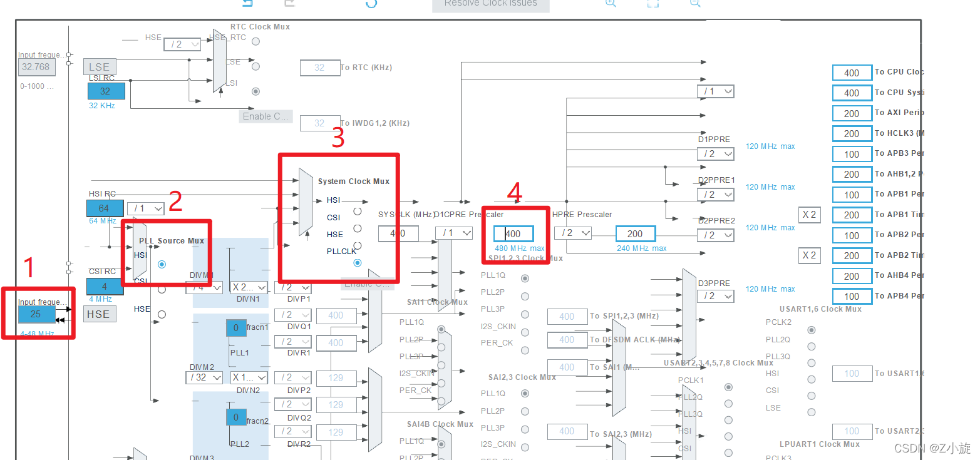
Task: Click the To APB3 Peripheral 100 field
Action: coord(852,154)
